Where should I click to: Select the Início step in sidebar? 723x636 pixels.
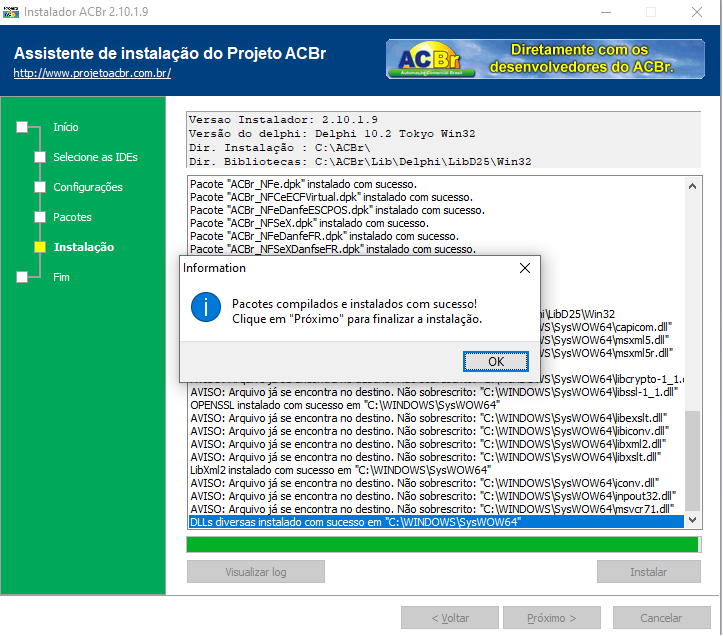(x=65, y=127)
